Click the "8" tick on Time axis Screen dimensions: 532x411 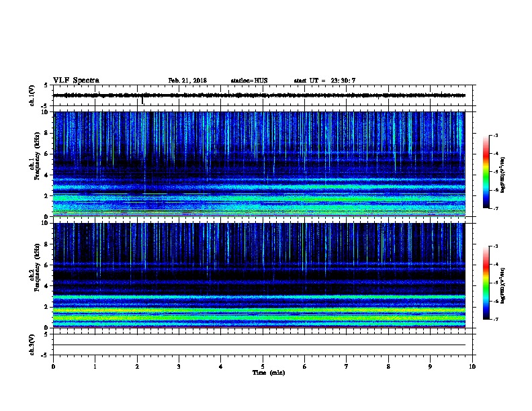(x=388, y=367)
